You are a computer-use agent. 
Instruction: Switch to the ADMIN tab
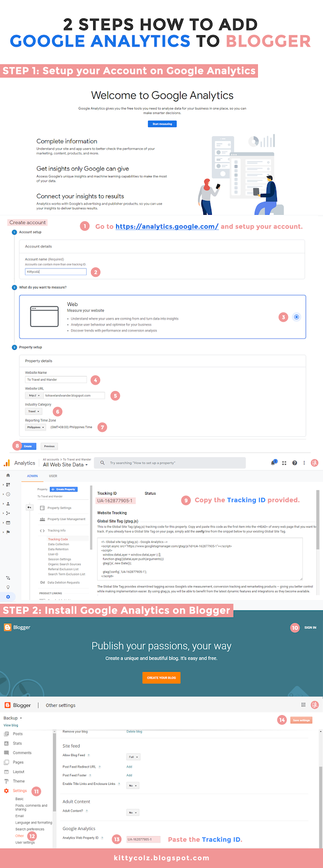(x=33, y=476)
